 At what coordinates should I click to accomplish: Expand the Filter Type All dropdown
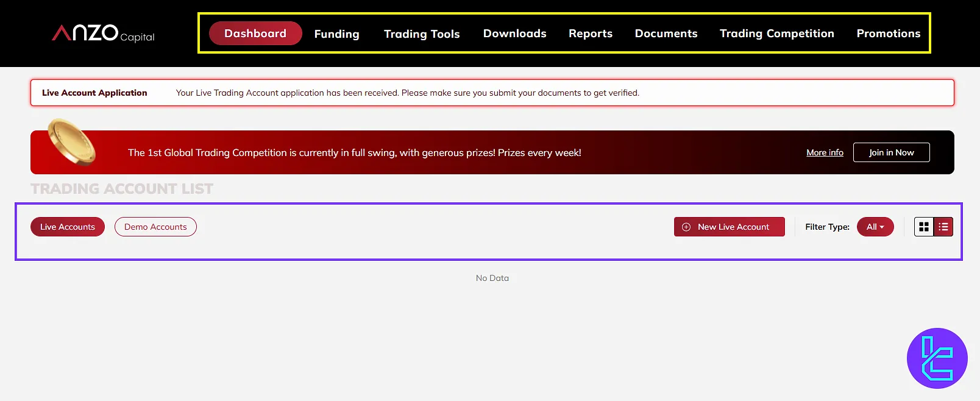(x=875, y=227)
